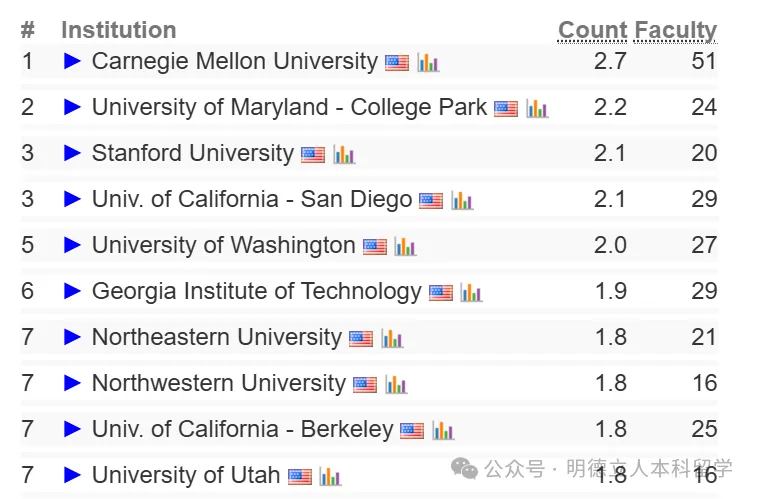757x499 pixels.
Task: Expand the University of Maryland faculty list
Action: pyautogui.click(x=72, y=107)
